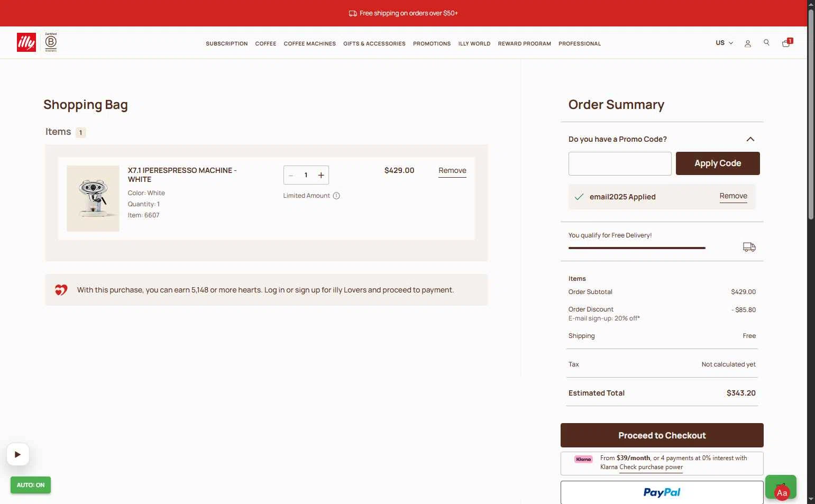The width and height of the screenshot is (815, 504).
Task: Open Klarna Check purchase power link
Action: coord(651,468)
